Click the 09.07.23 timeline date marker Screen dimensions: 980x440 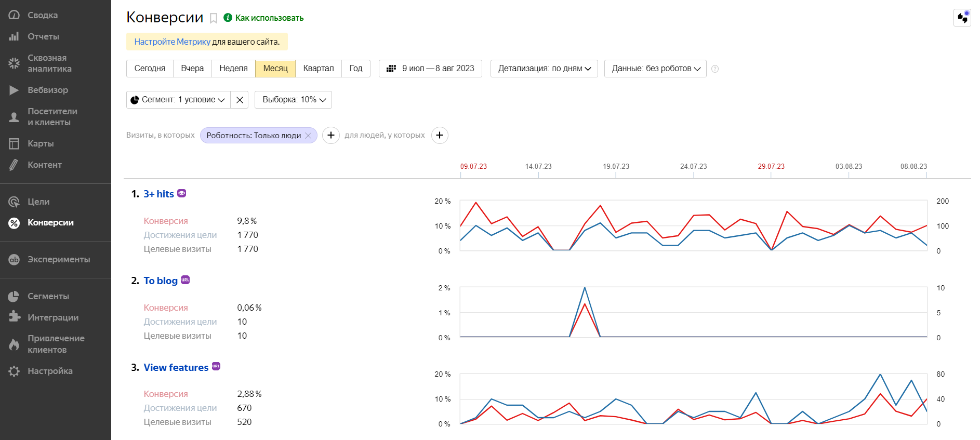[473, 166]
